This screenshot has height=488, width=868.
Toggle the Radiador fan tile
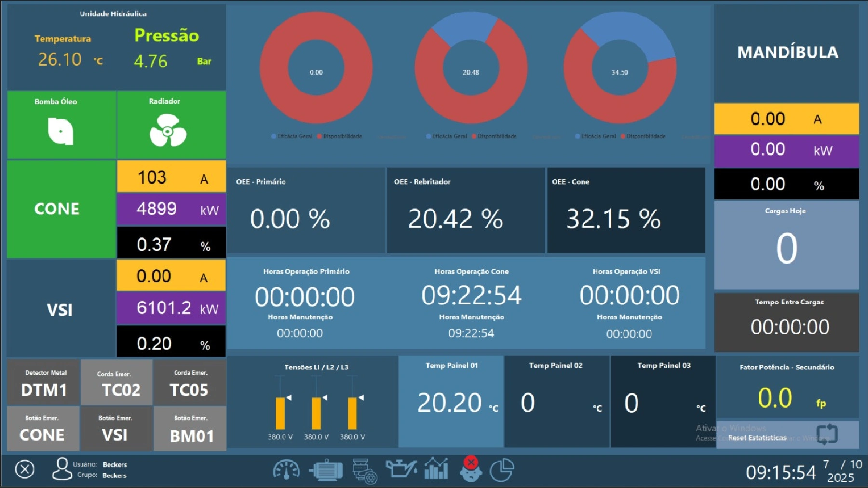(x=171, y=125)
